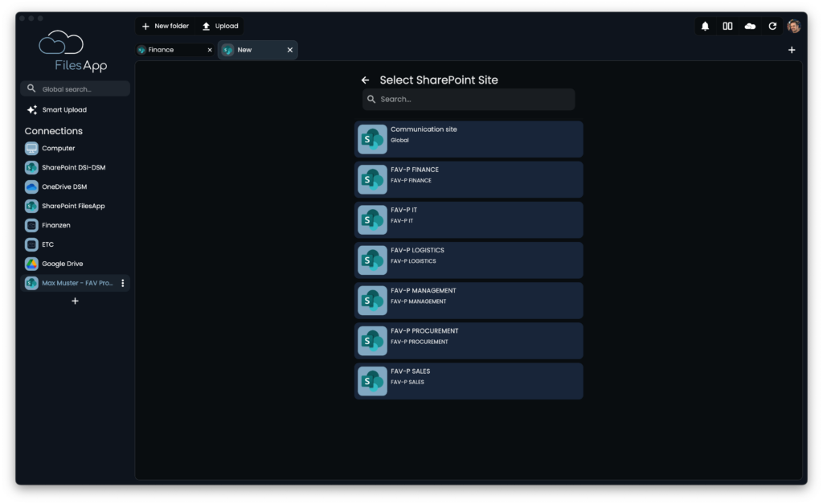Close the New tab
Screen dimensions: 823x504
point(289,50)
